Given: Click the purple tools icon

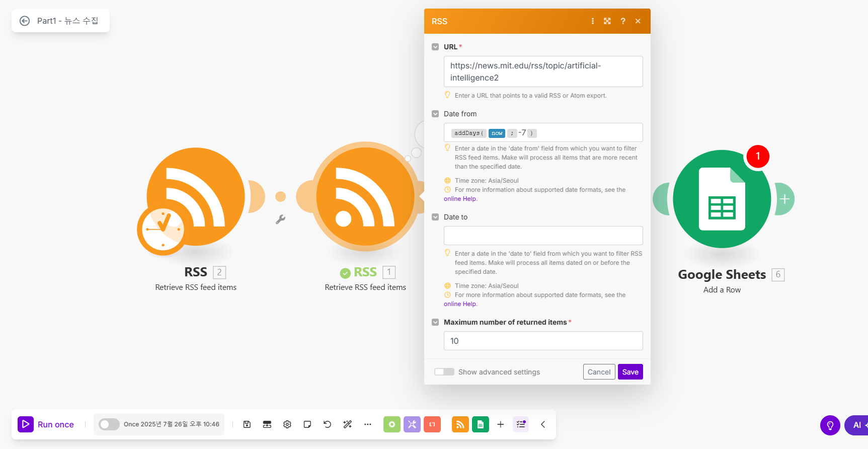Looking at the screenshot, I should click(412, 424).
